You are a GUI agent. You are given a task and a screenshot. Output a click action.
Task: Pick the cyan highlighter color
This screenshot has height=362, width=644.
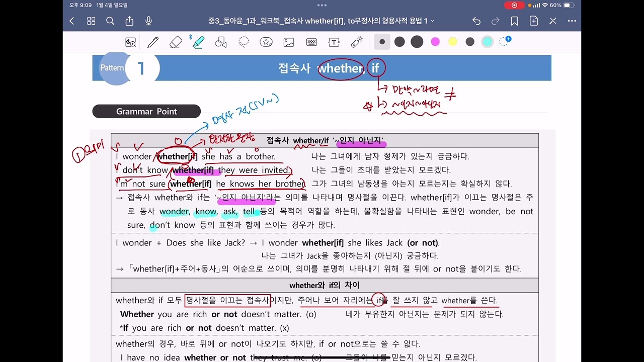point(487,42)
